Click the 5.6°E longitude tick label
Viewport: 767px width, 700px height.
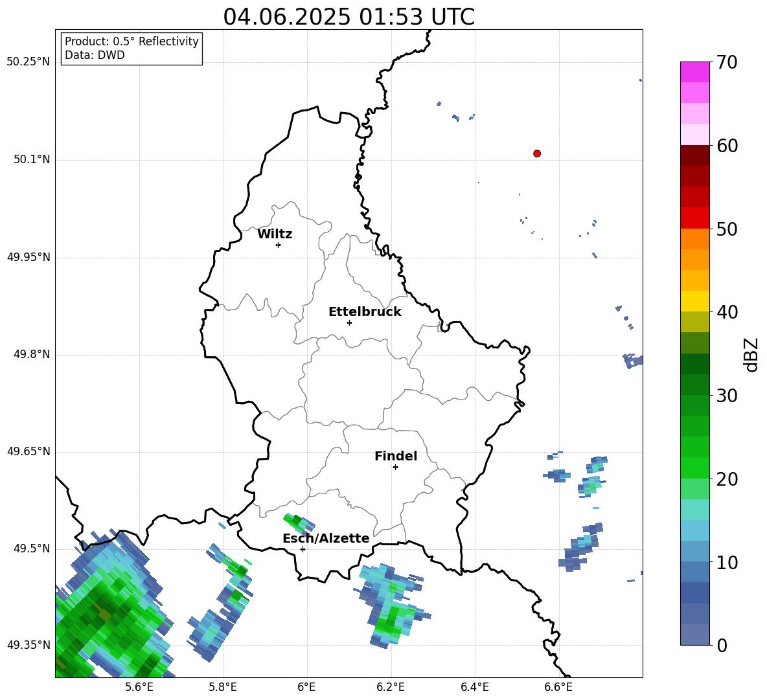click(139, 687)
